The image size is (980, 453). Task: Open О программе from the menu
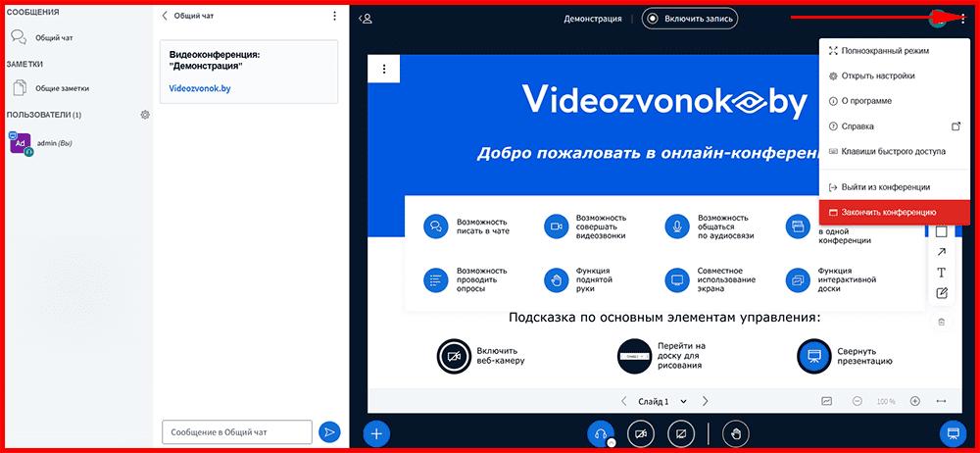tap(894, 101)
